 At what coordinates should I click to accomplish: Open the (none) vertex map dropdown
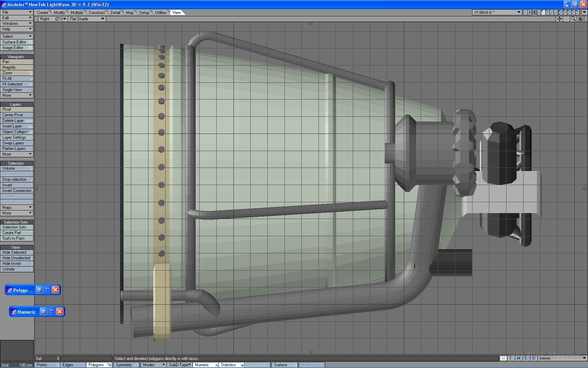point(562,358)
